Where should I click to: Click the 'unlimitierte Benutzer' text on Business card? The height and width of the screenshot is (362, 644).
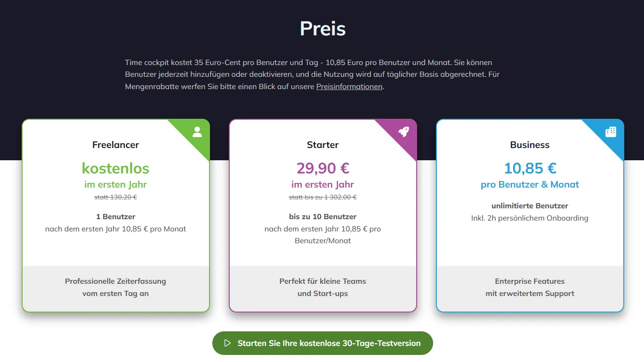pyautogui.click(x=530, y=206)
